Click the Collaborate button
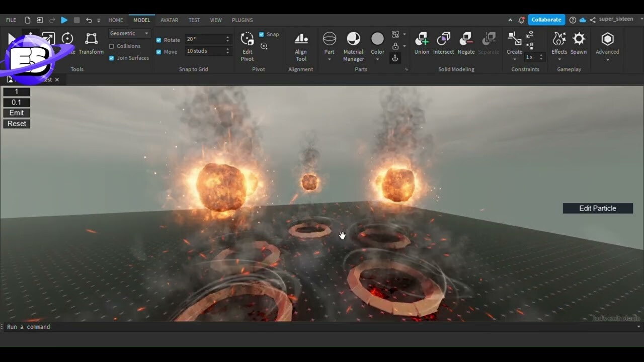This screenshot has width=644, height=362. (x=546, y=20)
